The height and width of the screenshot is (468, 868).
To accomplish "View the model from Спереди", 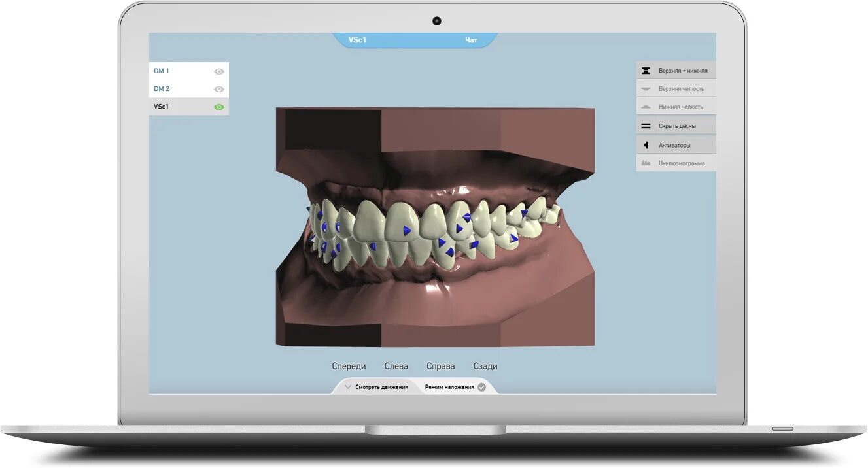I will [349, 367].
